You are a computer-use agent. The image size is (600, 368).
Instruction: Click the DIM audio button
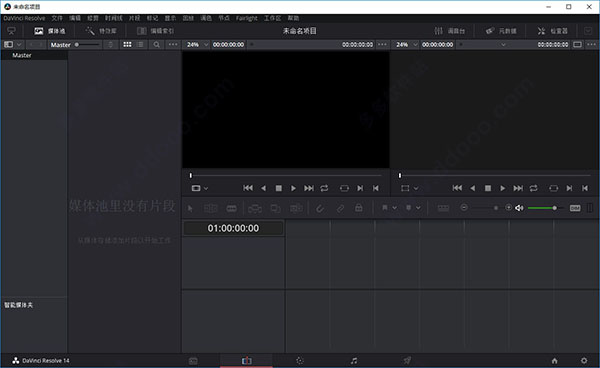tap(575, 208)
